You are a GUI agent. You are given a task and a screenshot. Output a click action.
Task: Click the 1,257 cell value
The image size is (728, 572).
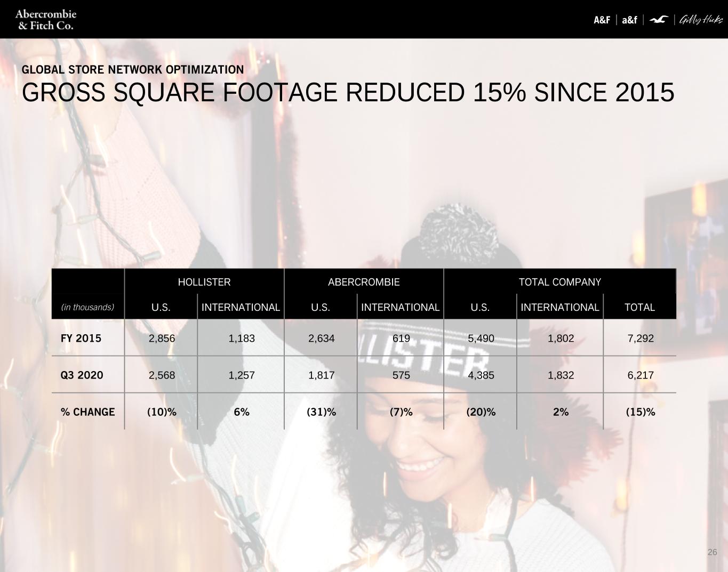pos(242,375)
